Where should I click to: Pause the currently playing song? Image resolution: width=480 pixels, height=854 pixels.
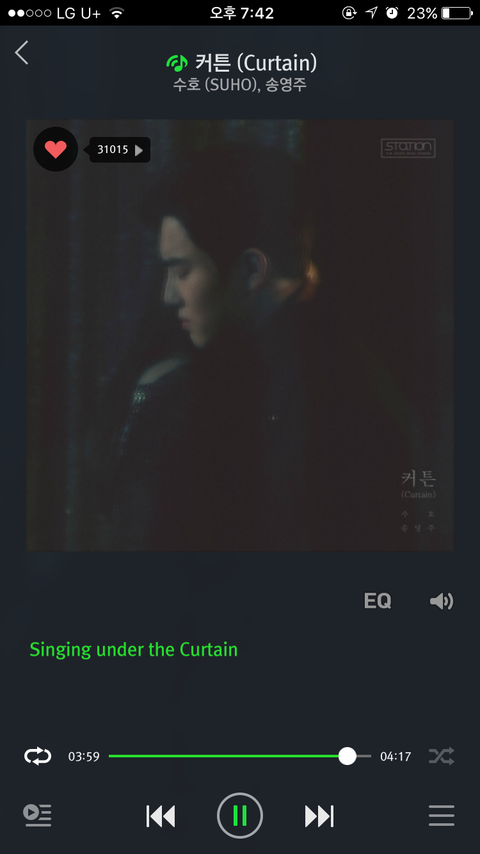(x=240, y=815)
